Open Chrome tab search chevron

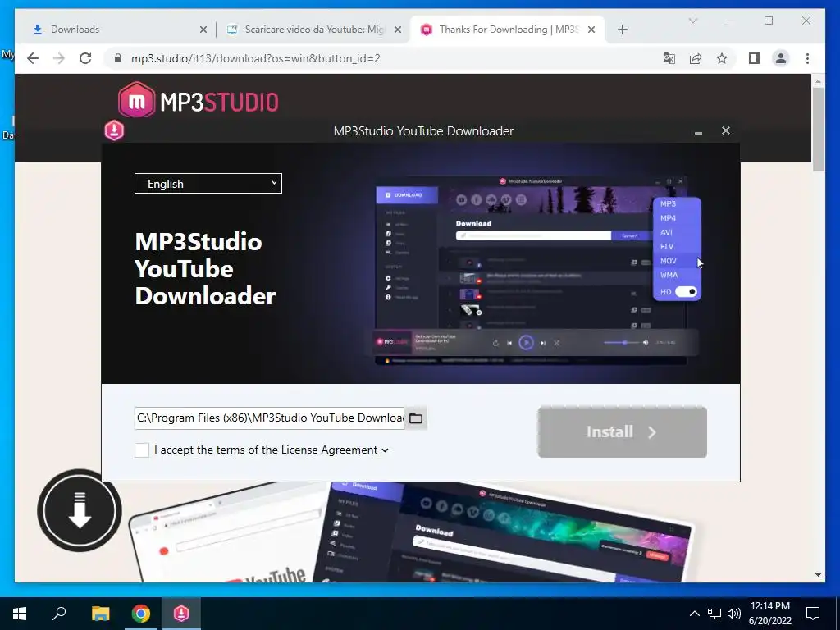coord(692,21)
